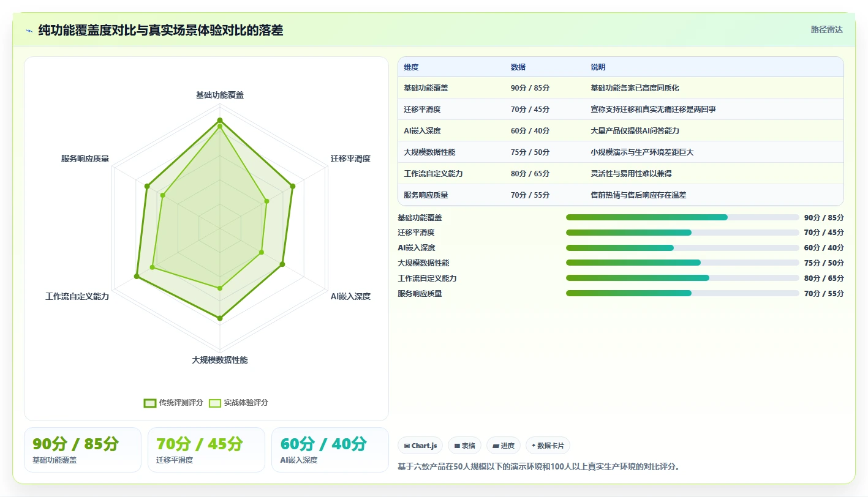
Task: Click the 服务响应质量 progress bar
Action: [x=682, y=293]
